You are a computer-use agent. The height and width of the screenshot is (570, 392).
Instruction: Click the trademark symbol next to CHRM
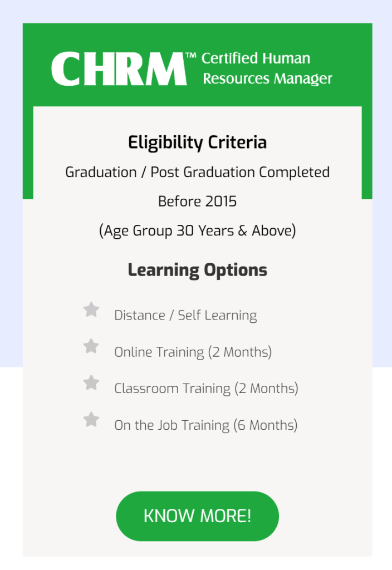(x=191, y=56)
